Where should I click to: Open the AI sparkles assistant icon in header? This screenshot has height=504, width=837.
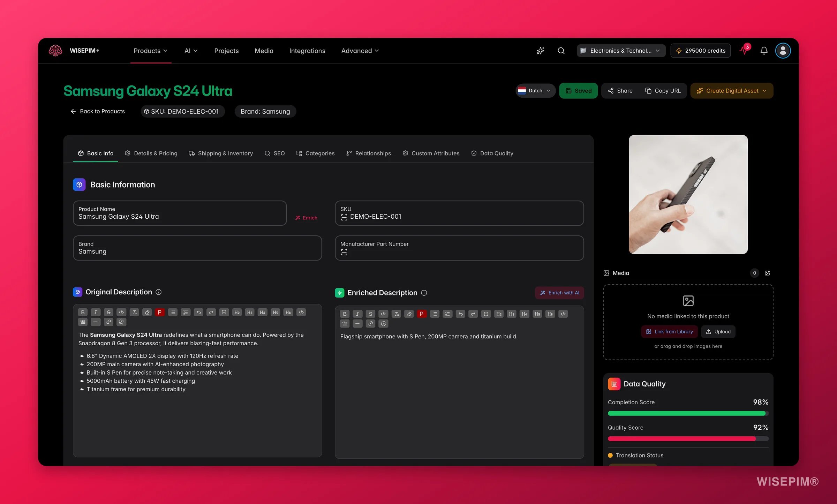click(540, 51)
